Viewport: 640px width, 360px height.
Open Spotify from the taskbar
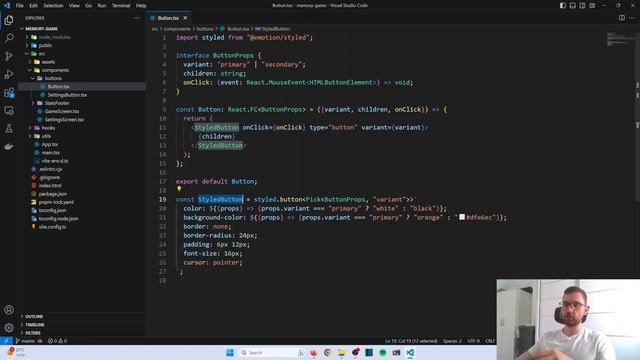click(382, 352)
